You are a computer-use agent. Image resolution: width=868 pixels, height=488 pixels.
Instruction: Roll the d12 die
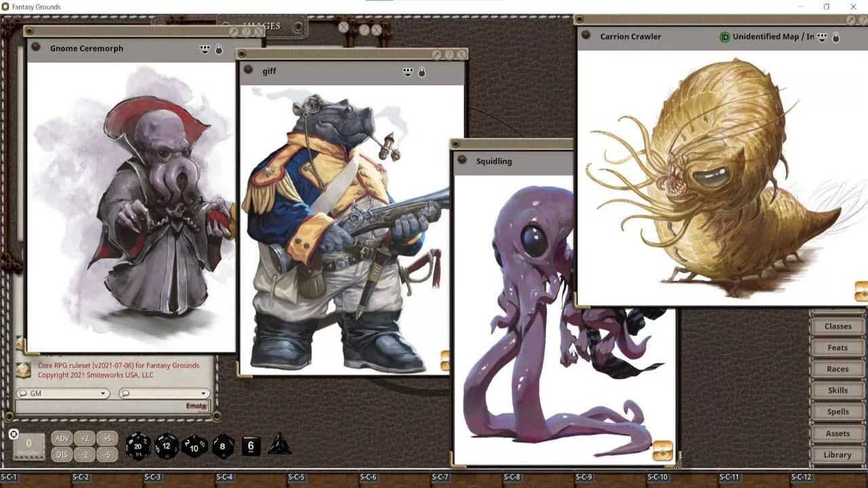click(166, 446)
